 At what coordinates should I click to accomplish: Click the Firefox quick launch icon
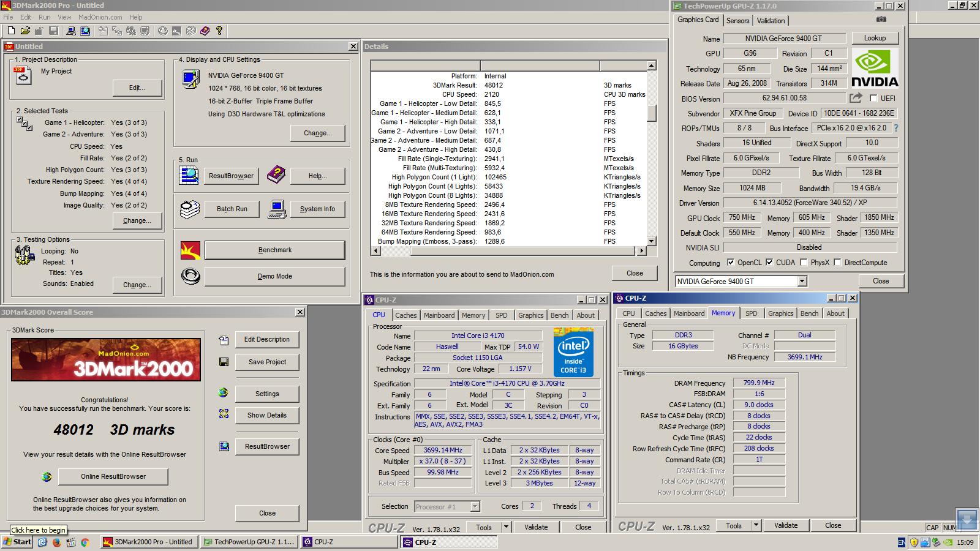pyautogui.click(x=56, y=542)
